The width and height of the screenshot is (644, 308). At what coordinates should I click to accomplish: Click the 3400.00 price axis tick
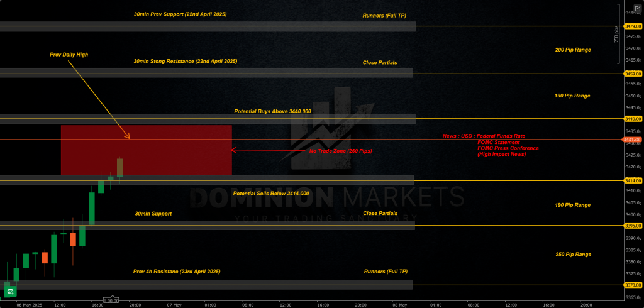(x=633, y=215)
